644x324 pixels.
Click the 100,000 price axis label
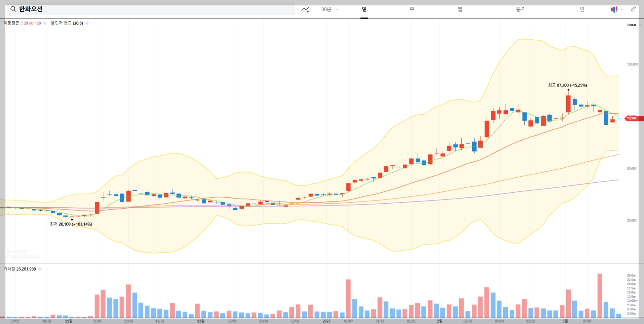tap(632, 64)
